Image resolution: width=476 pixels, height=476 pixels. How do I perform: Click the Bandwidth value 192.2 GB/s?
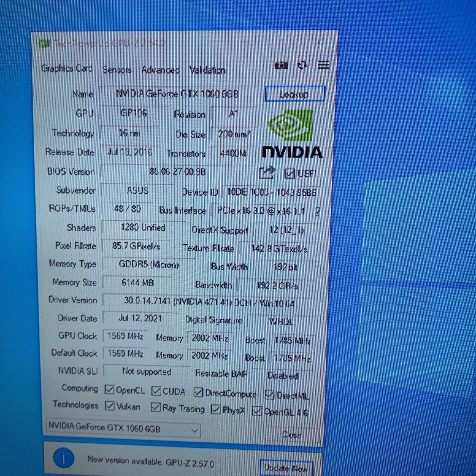point(277,286)
